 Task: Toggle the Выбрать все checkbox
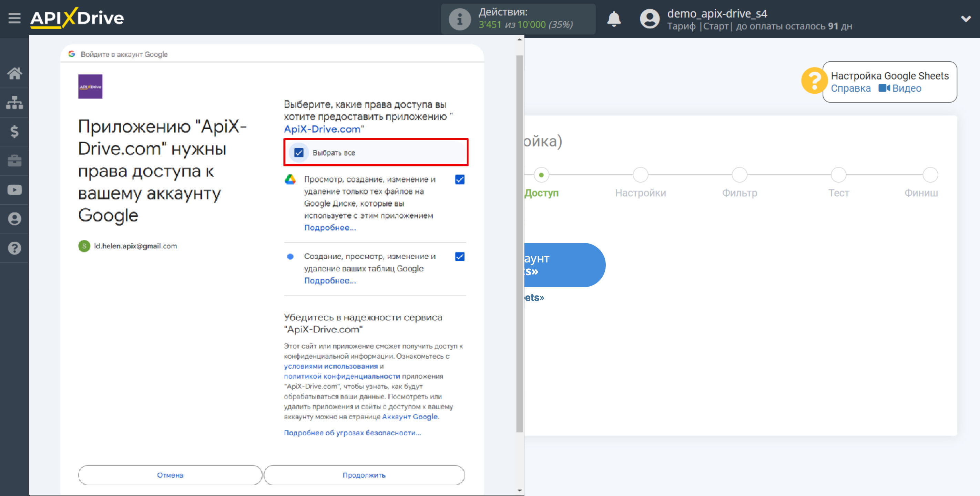click(x=299, y=153)
